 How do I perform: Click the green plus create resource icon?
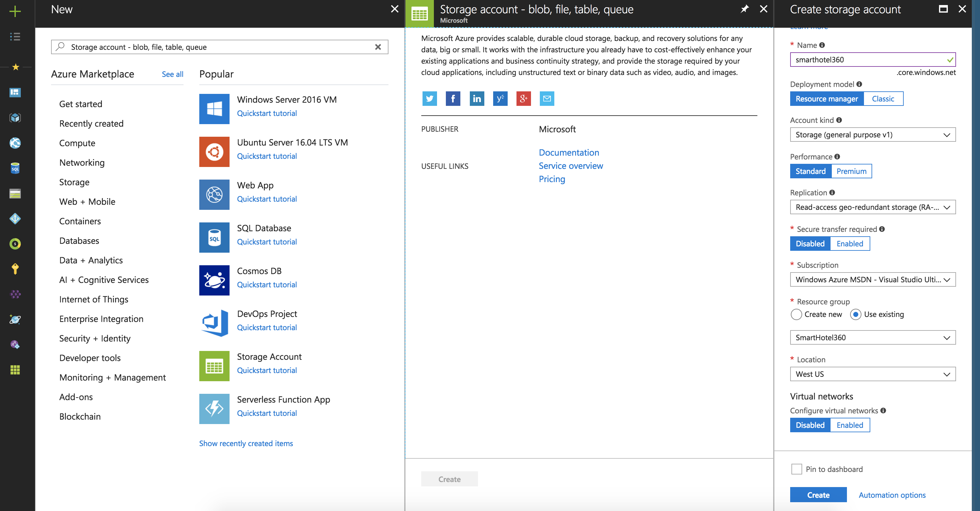[x=15, y=11]
